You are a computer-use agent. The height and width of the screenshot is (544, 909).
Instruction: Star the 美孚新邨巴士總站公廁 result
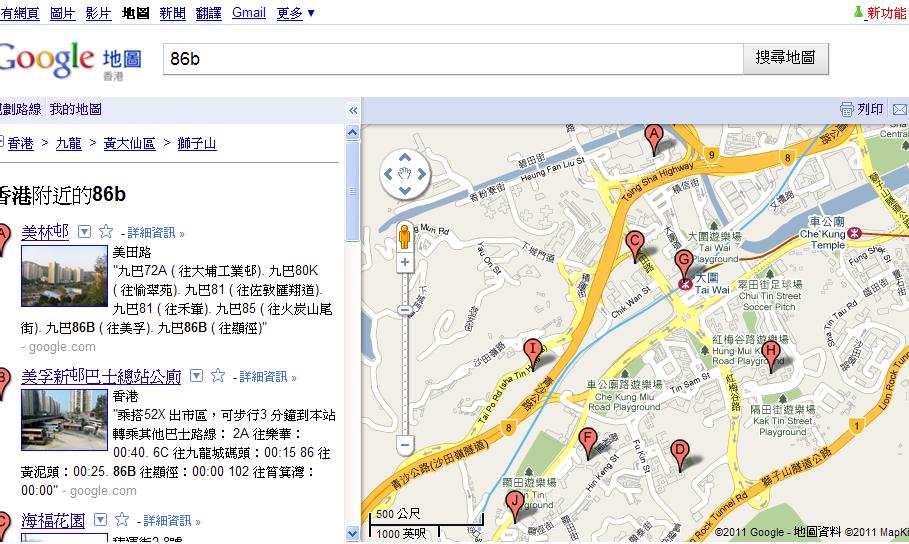click(217, 375)
